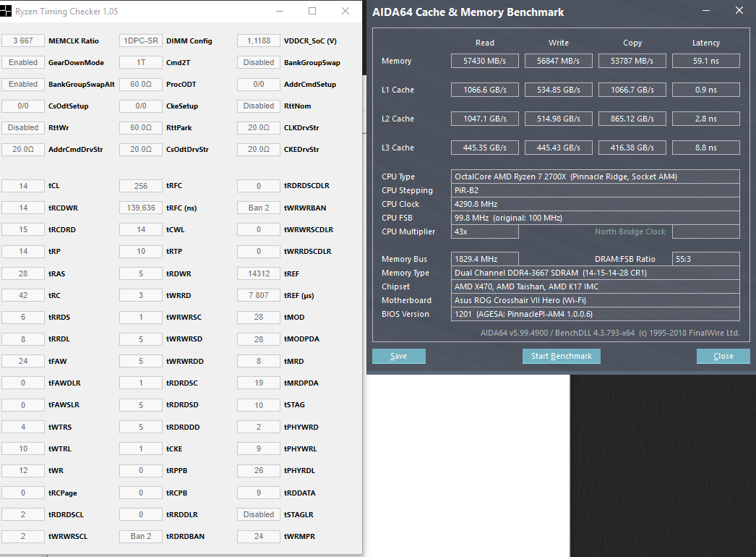Click the CLKDrvStr value 20.0Ω
Image resolution: width=756 pixels, height=557 pixels.
pyautogui.click(x=259, y=127)
